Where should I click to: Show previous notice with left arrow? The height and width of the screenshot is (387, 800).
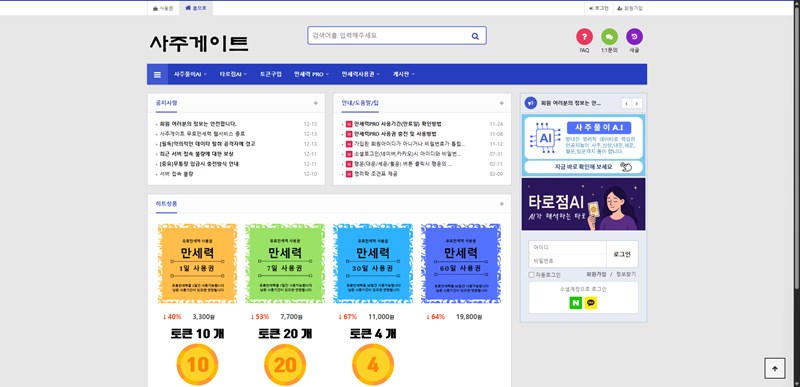point(627,104)
